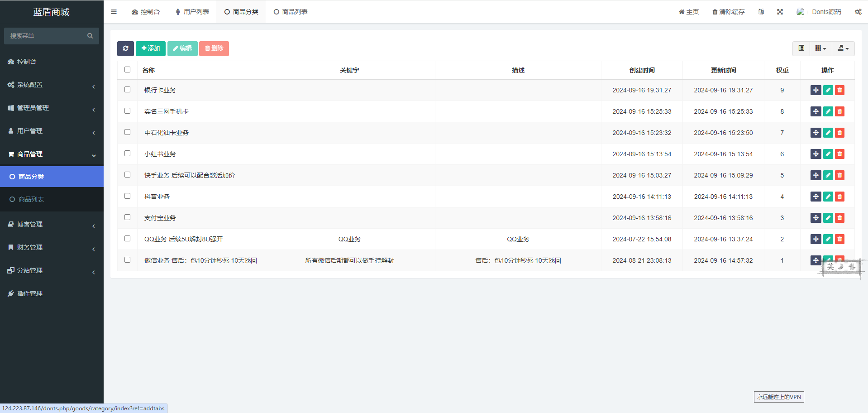This screenshot has width=868, height=413.
Task: Click the refresh table icon button
Action: (x=125, y=48)
